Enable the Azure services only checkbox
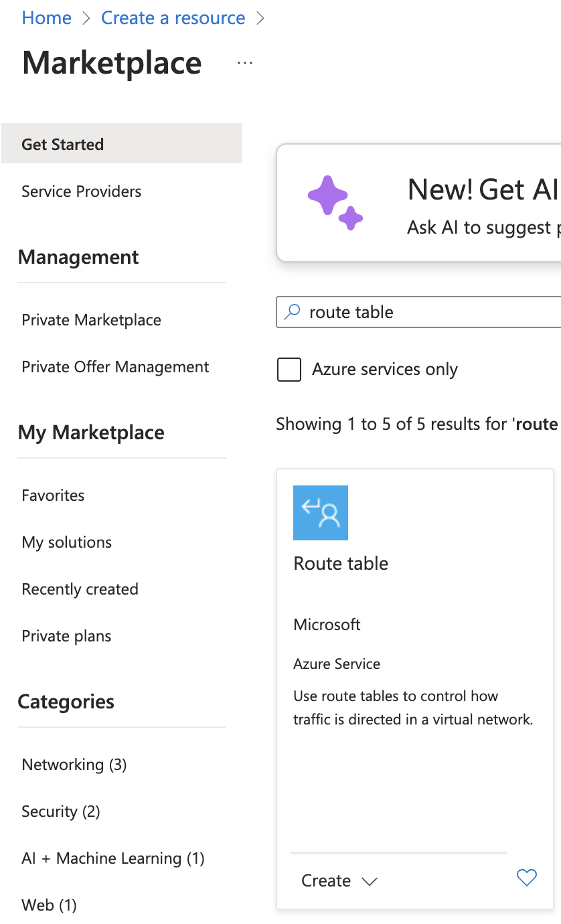This screenshot has height=924, width=561. tap(289, 370)
